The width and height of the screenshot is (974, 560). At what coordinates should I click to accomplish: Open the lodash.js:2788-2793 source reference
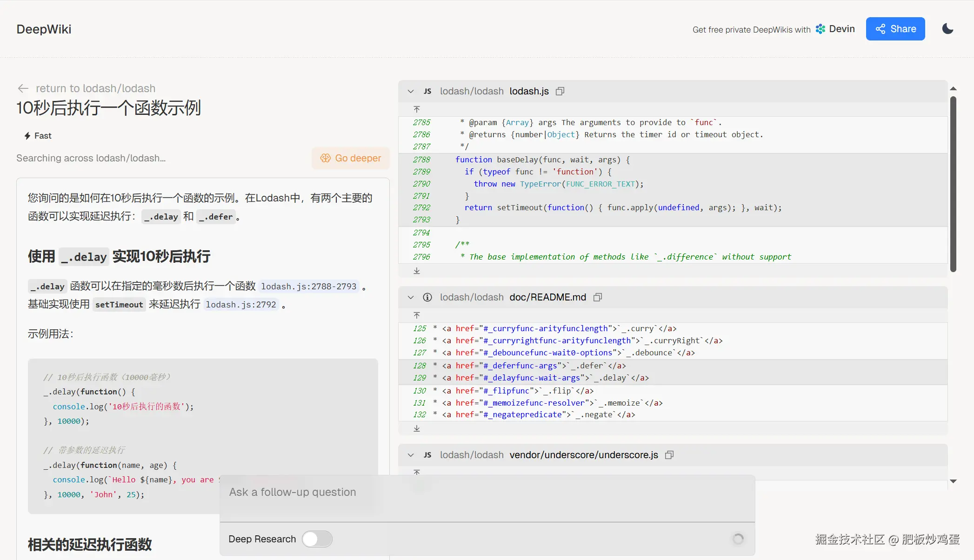[308, 287]
